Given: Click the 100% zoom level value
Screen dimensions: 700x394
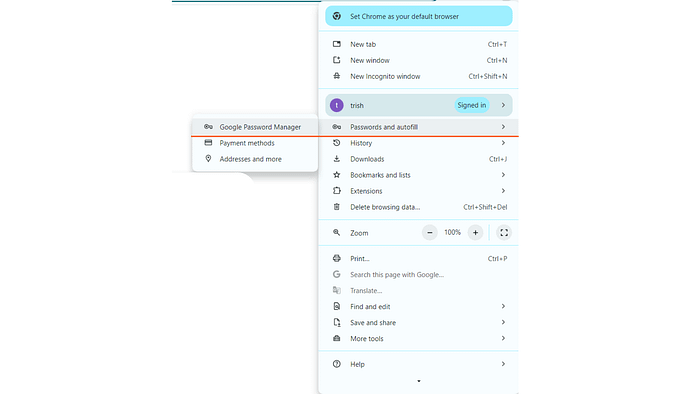Looking at the screenshot, I should [452, 232].
